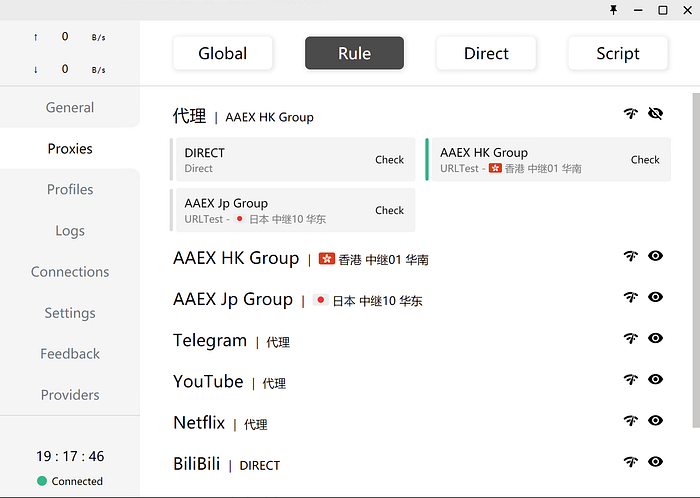Show the AAEX HK Group proxy list
The width and height of the screenshot is (700, 498).
655,256
